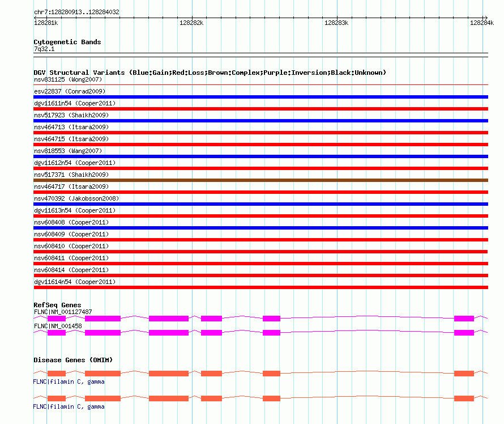504x424 pixels.
Task: Click the blue bar under nsv818553
Action: pyautogui.click(x=260, y=156)
